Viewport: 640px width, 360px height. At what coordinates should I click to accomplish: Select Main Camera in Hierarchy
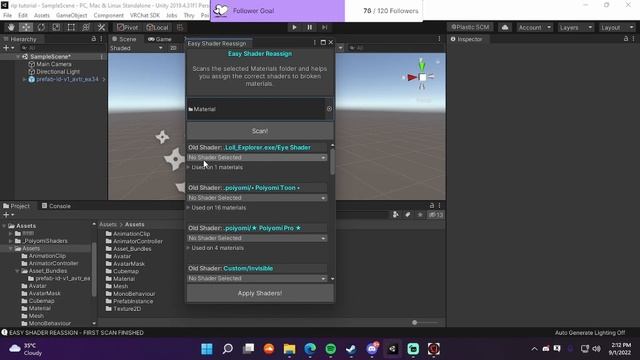click(53, 64)
